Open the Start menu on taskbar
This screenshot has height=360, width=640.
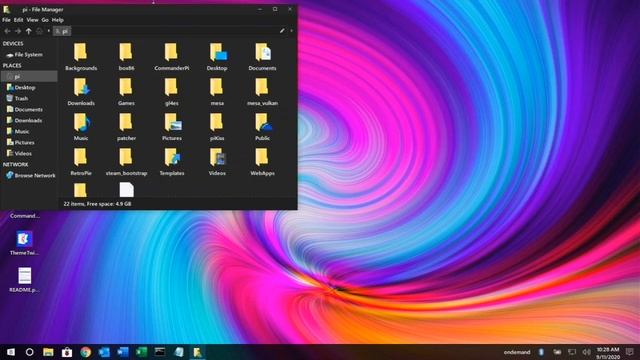pyautogui.click(x=11, y=352)
